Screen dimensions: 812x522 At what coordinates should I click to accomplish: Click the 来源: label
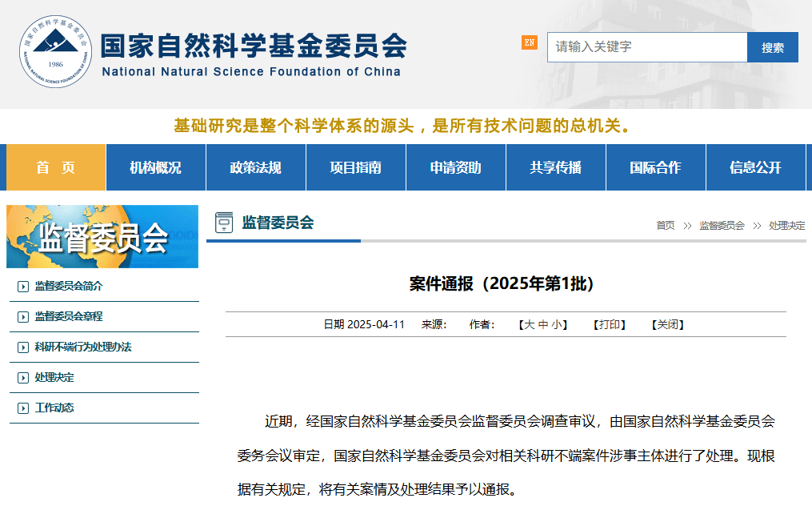point(434,324)
